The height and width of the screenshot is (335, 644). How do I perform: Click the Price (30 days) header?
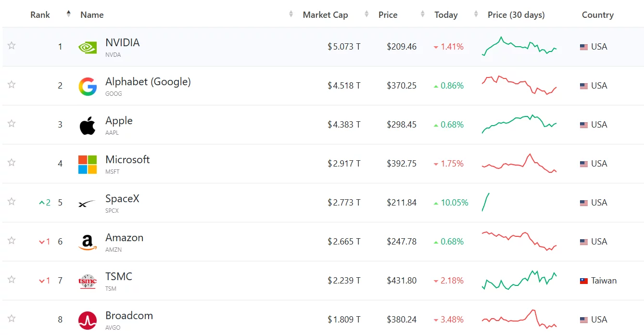[x=516, y=15]
